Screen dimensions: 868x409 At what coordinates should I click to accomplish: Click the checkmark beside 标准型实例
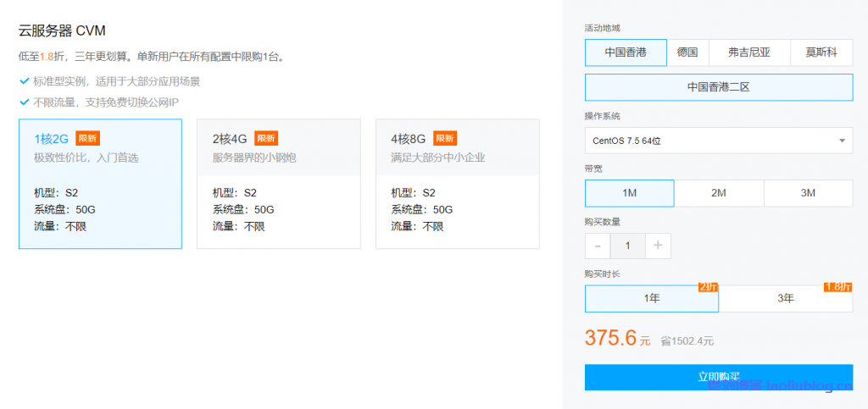point(24,81)
